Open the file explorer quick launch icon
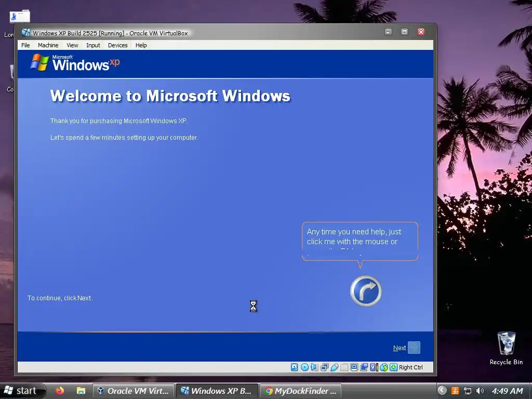 point(81,391)
